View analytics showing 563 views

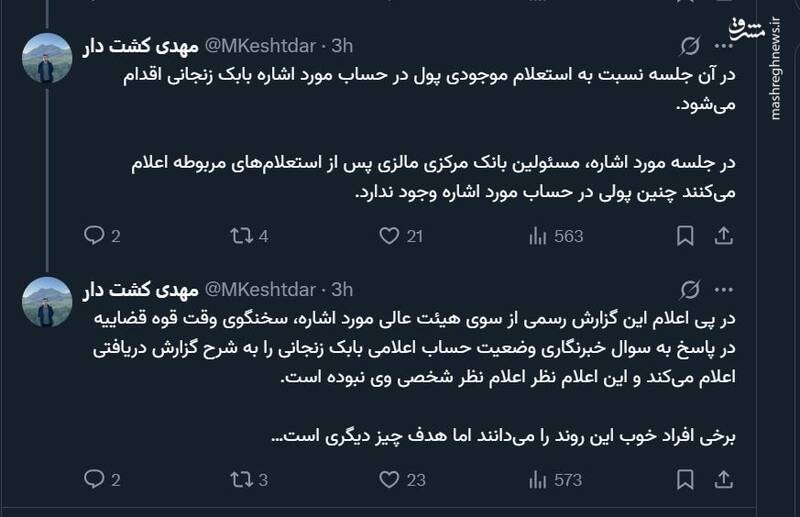[537, 236]
